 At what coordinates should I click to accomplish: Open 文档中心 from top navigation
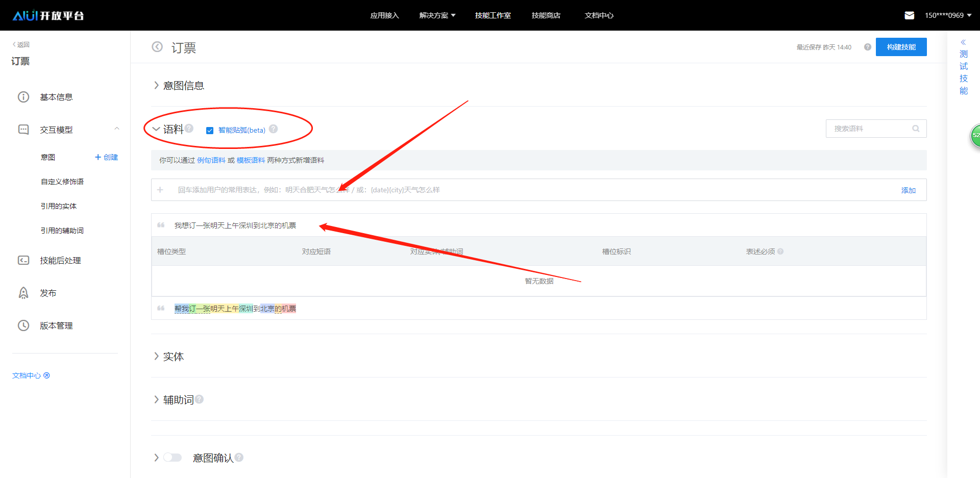point(598,15)
